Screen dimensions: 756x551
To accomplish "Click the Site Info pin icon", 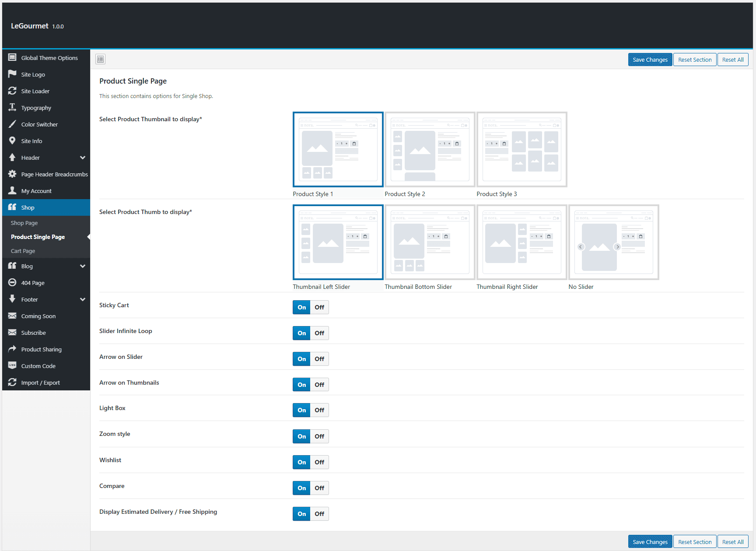I will (12, 140).
